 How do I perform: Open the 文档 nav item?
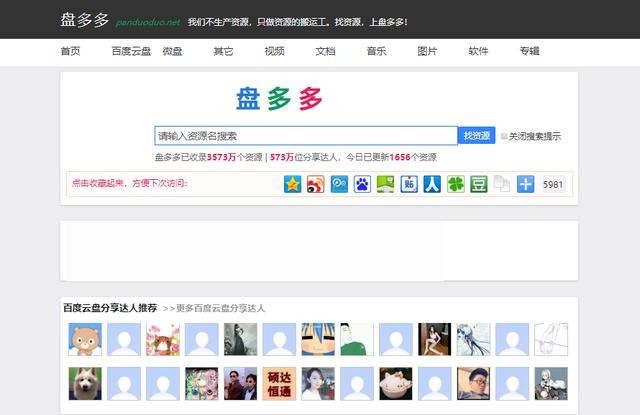pos(325,51)
